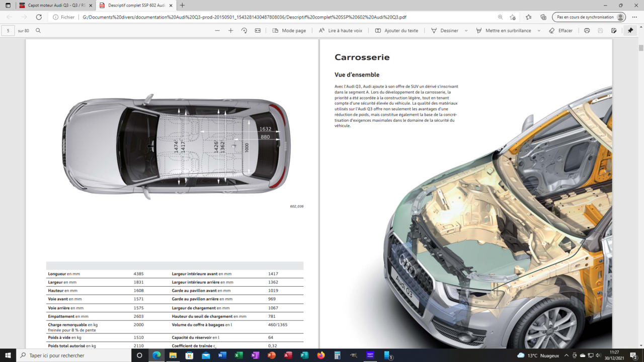Screen dimensions: 644x362
Task: Open the 13°C Nuageux weather widget
Action: tap(539, 355)
